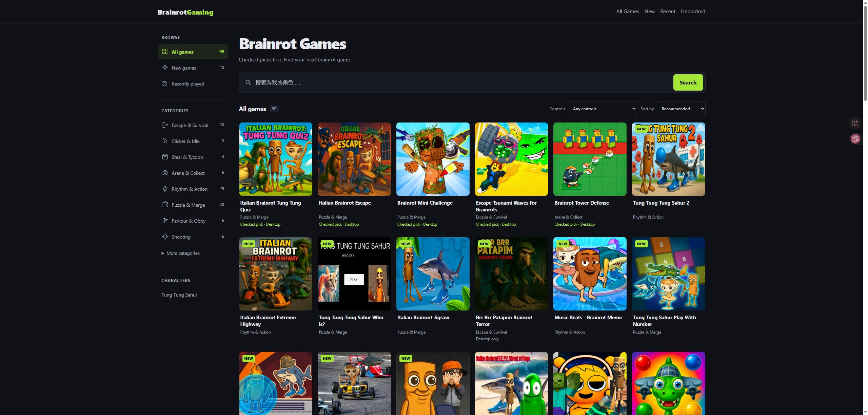
Task: Open Music Beats - Brainrot Meme thumbnail
Action: (x=590, y=274)
